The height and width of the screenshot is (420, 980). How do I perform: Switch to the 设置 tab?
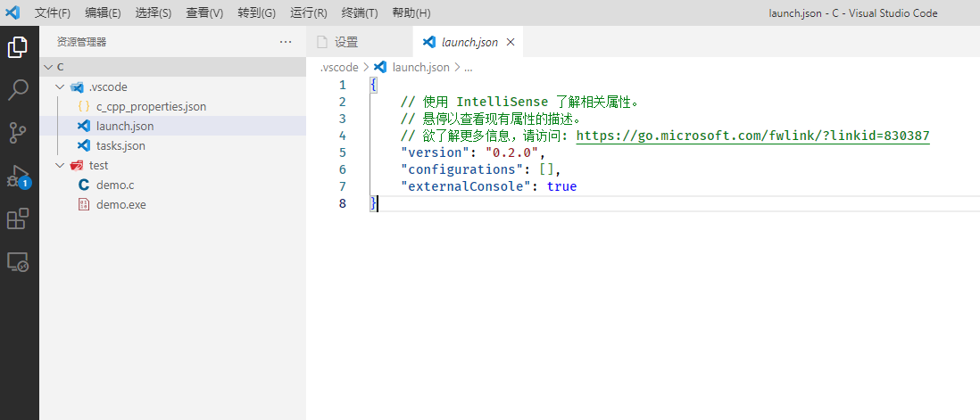[360, 42]
